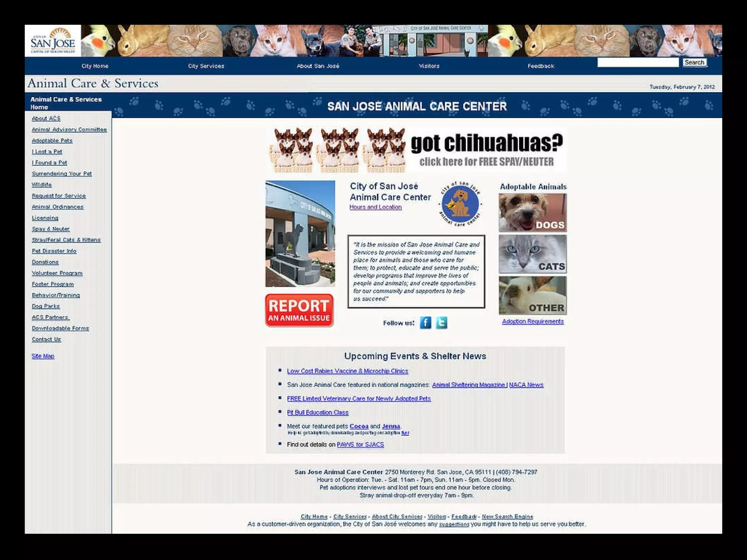Screen dimensions: 747x560
Task: Click the Twitter follow icon
Action: 441,323
